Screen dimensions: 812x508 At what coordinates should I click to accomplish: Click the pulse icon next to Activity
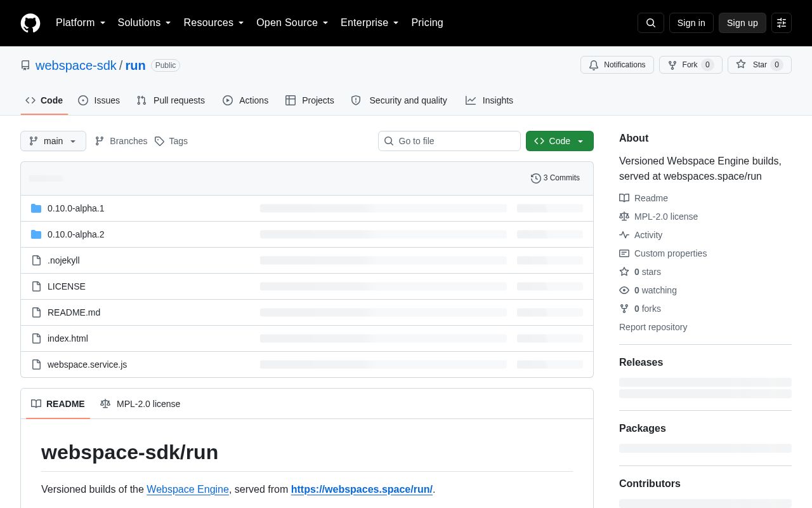click(x=624, y=235)
